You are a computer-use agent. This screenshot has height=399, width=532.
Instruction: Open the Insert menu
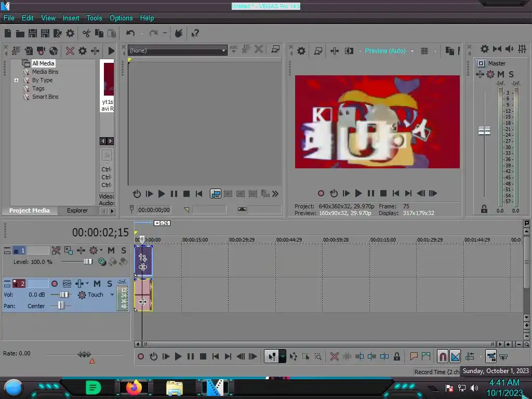pos(71,18)
